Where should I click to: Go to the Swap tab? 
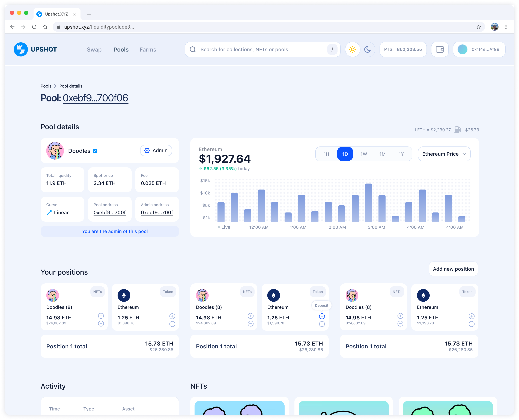[94, 50]
